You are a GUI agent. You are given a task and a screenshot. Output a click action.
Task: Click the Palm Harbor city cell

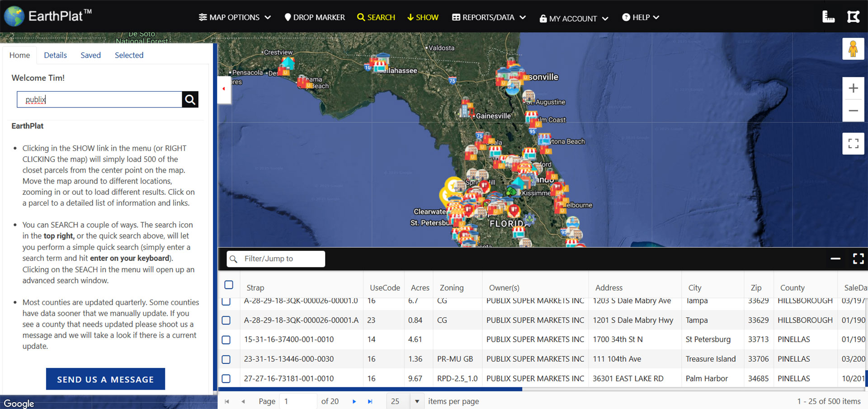tap(707, 379)
